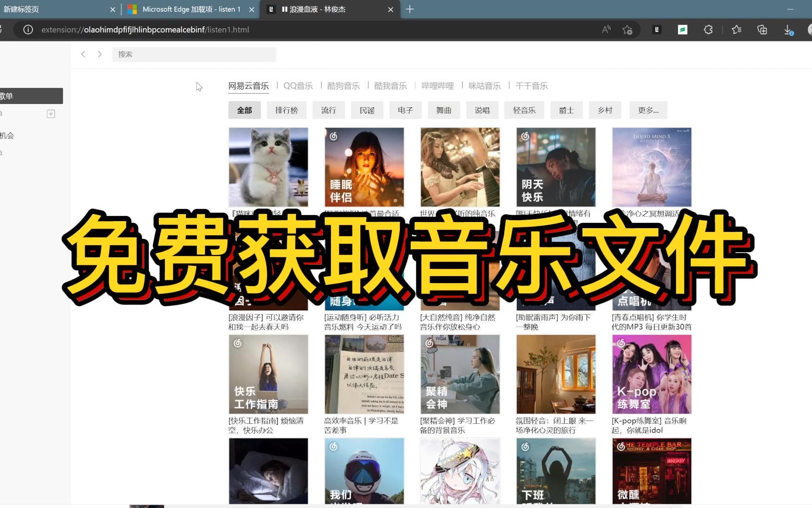The width and height of the screenshot is (812, 508).
Task: Select the 哔哩哔哩 source tab
Action: (x=437, y=86)
